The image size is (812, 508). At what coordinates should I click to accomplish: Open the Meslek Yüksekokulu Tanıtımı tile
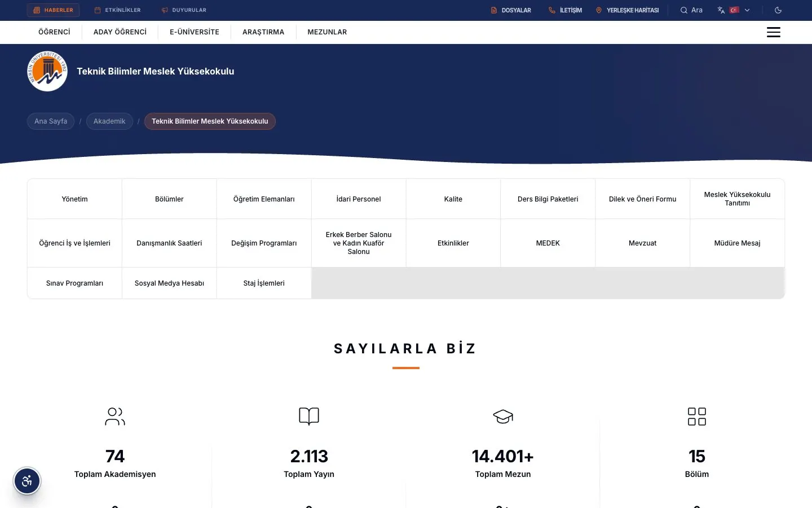point(738,199)
